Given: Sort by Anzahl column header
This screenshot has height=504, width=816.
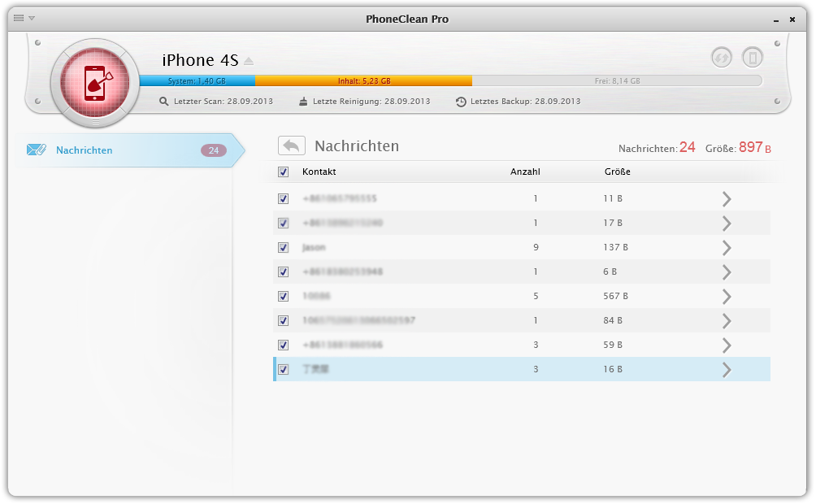Looking at the screenshot, I should [x=525, y=172].
